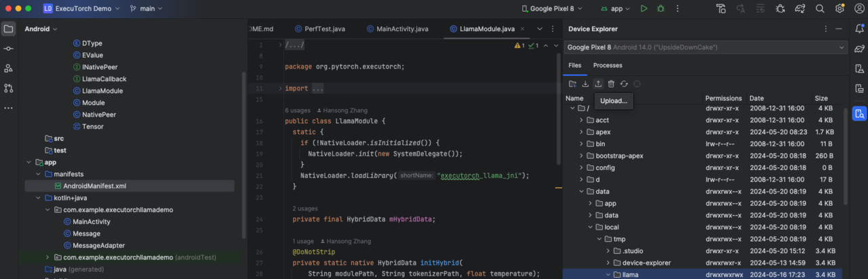Screen dimensions: 868x279
Task: Select the llama folder in Device Explorer
Action: click(630, 274)
